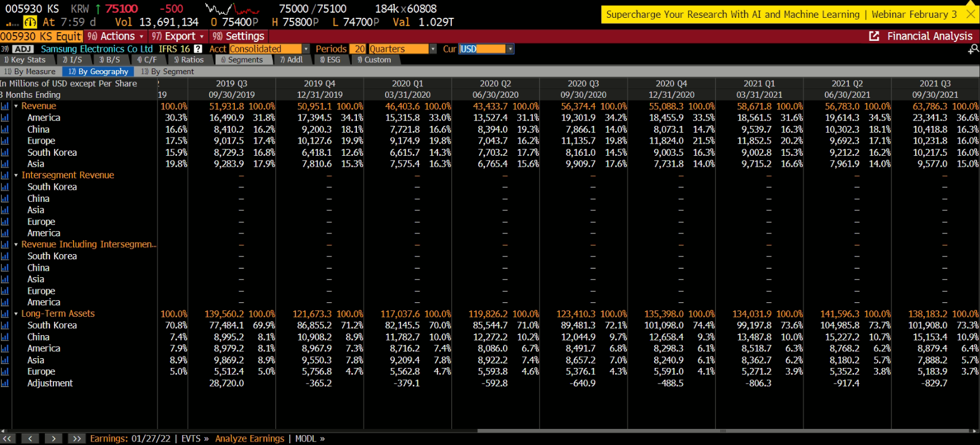The image size is (980, 445).
Task: Collapse the Revenue section triangle
Action: (16, 106)
